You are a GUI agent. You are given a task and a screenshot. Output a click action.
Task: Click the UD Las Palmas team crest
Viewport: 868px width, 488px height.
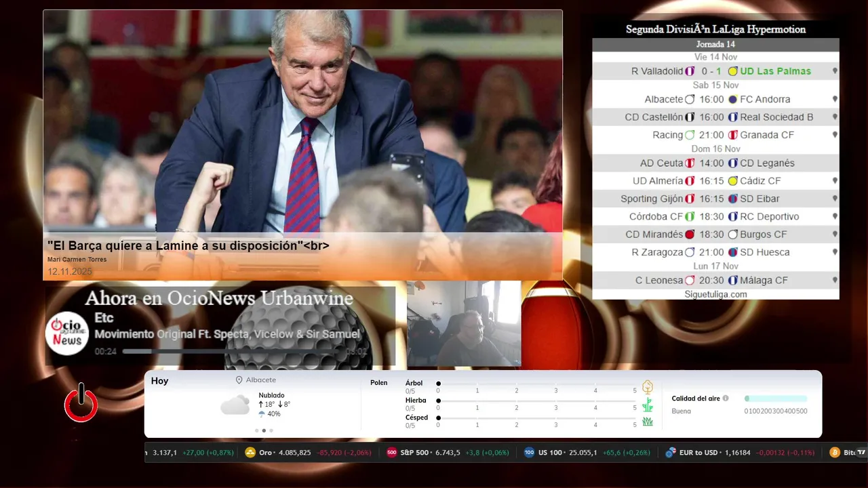tap(732, 71)
